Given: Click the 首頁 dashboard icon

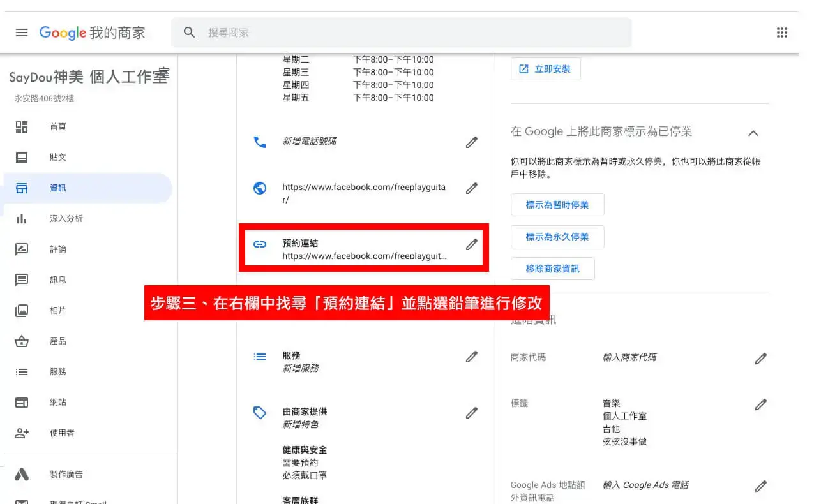Looking at the screenshot, I should click(x=22, y=126).
